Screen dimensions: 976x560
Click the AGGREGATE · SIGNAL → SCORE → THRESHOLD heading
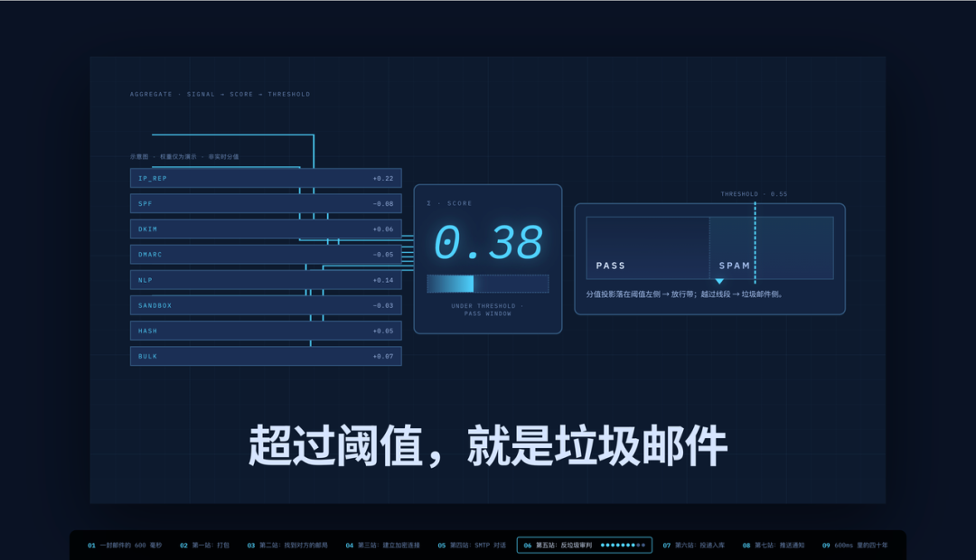click(220, 94)
